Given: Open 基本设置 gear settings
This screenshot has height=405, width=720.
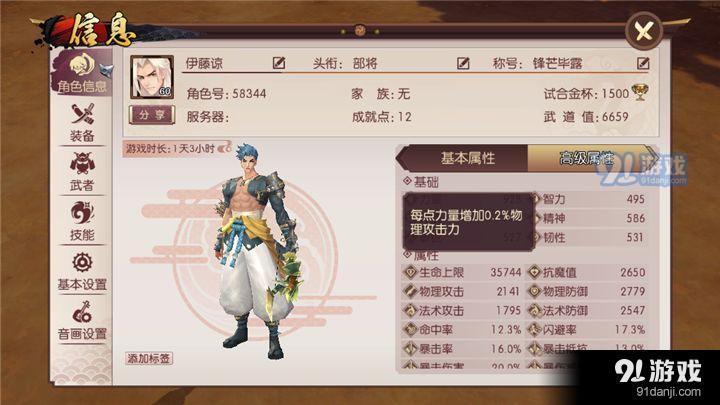Looking at the screenshot, I should tap(82, 271).
